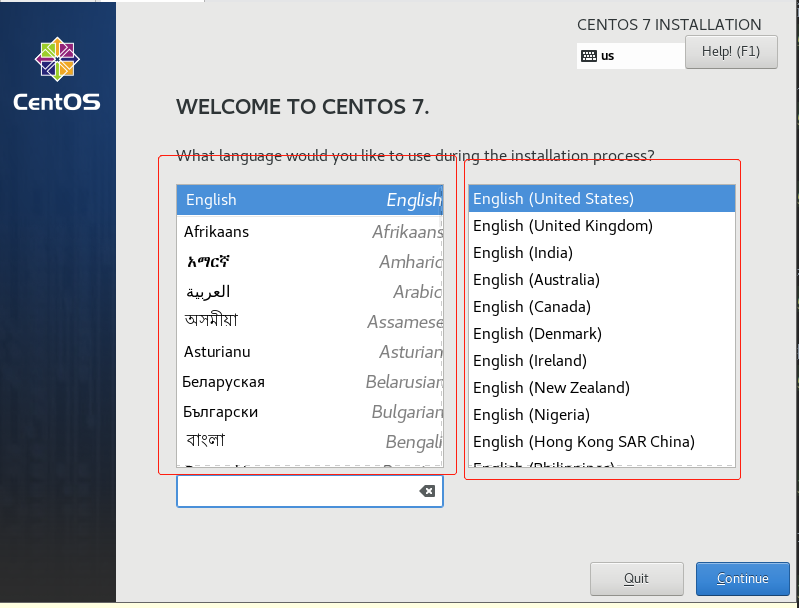Select English in the language list
The width and height of the screenshot is (799, 608).
tap(310, 200)
